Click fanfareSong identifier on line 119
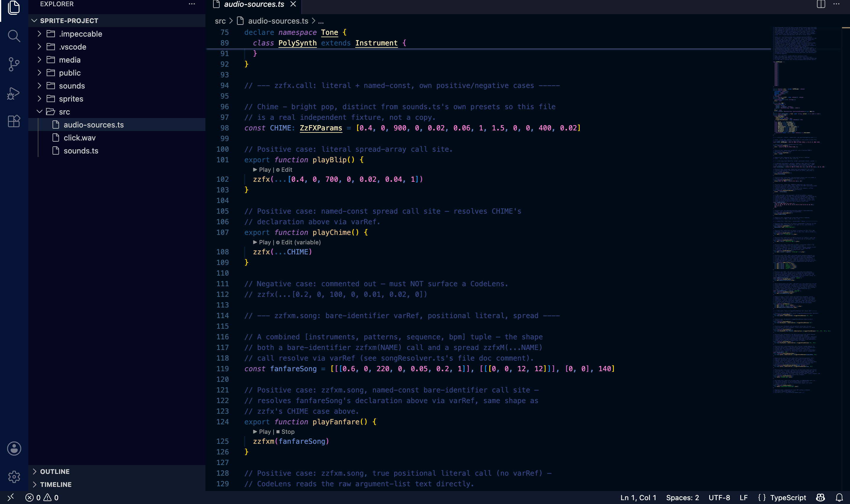The image size is (850, 504). pyautogui.click(x=293, y=369)
